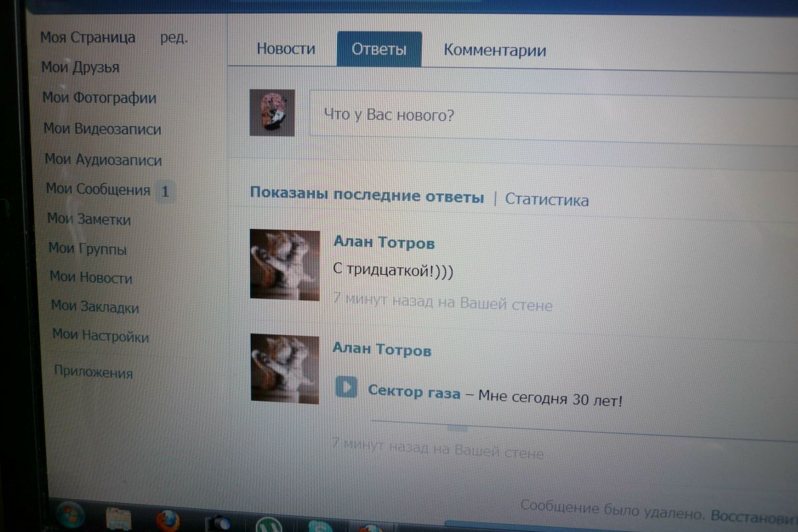The image size is (798, 532).
Task: Open the Windows Start menu
Action: pos(70,515)
